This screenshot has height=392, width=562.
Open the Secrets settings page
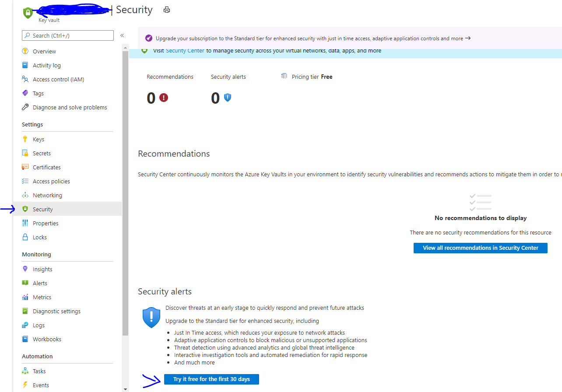click(x=42, y=153)
